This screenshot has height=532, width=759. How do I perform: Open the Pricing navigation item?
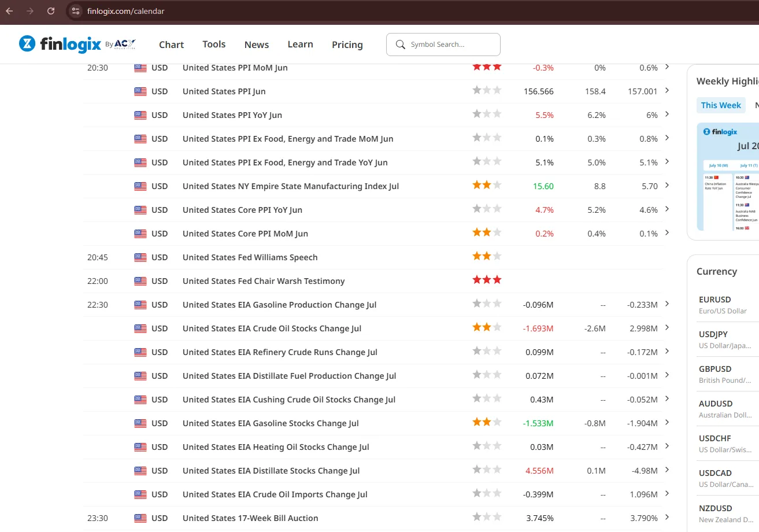347,45
